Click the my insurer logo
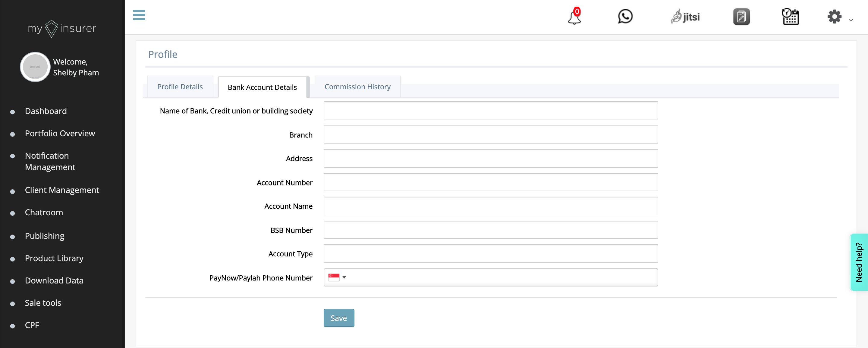 pyautogui.click(x=62, y=28)
